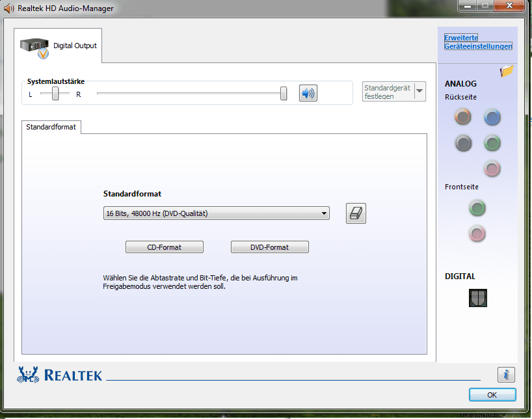Click the bold Standardformat heading above dropdown

tap(132, 194)
